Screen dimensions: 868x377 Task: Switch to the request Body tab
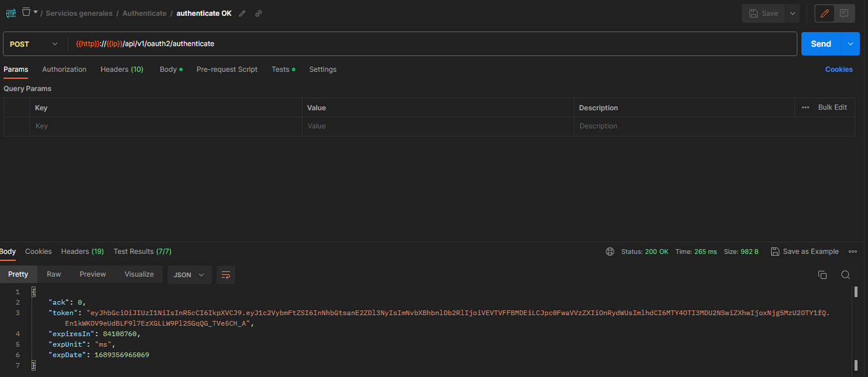171,69
